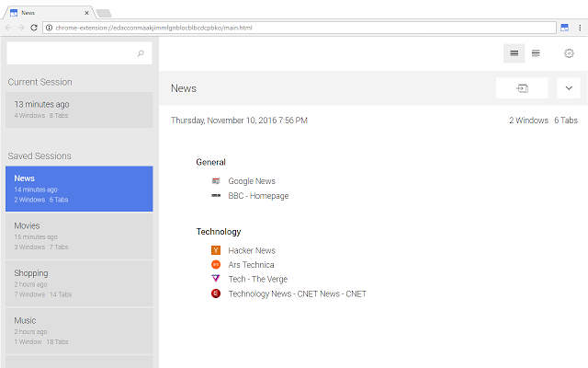Open Technology News - CNET link
Viewport: 588px width, 368px height.
(297, 293)
